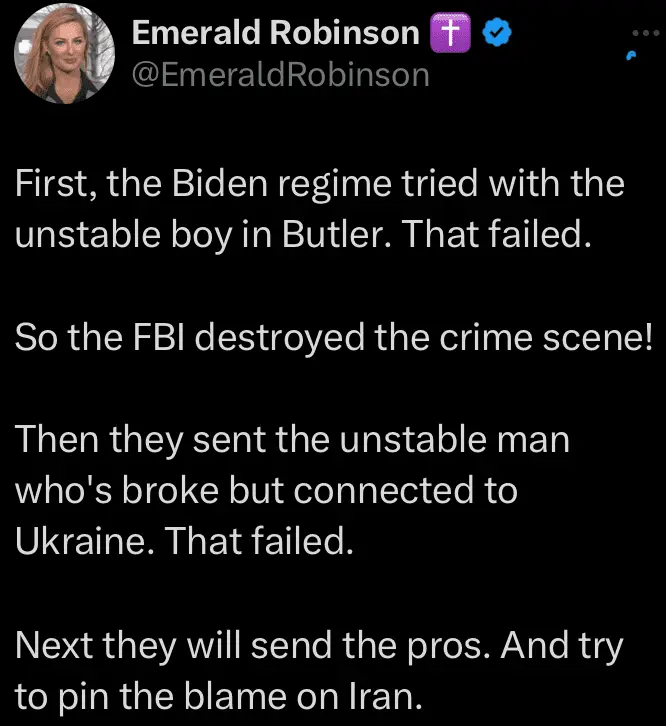
Task: Click the @EmeraldRobinson handle
Action: pyautogui.click(x=281, y=74)
